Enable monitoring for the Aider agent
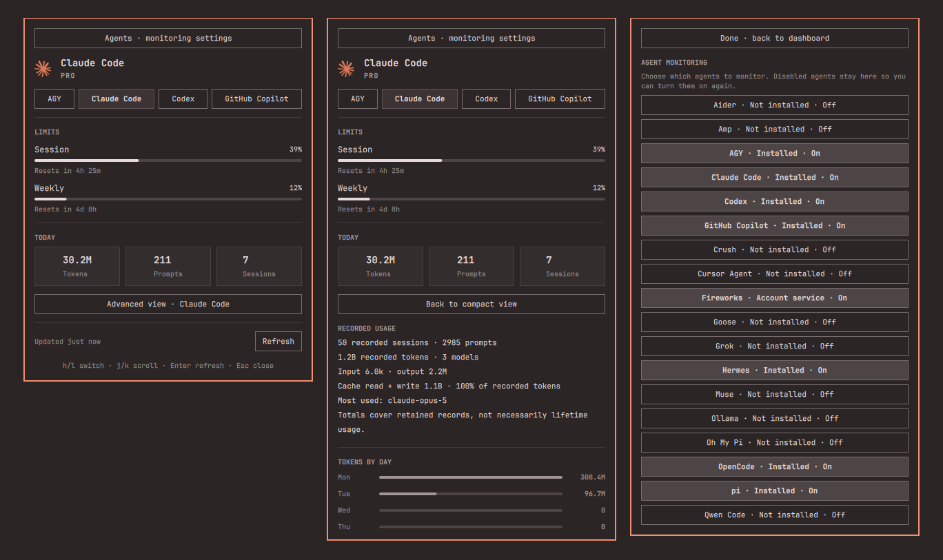Screen dimensions: 943x560 pyautogui.click(x=775, y=105)
